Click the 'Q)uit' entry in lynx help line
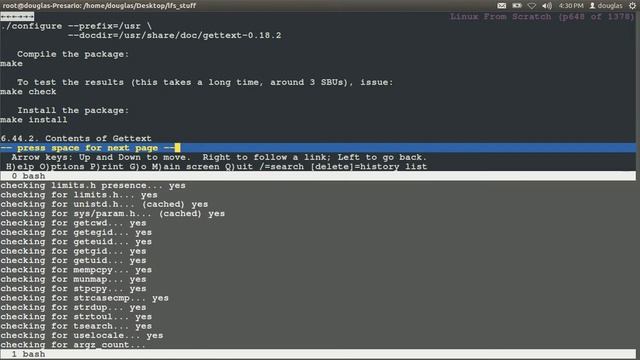 click(238, 167)
